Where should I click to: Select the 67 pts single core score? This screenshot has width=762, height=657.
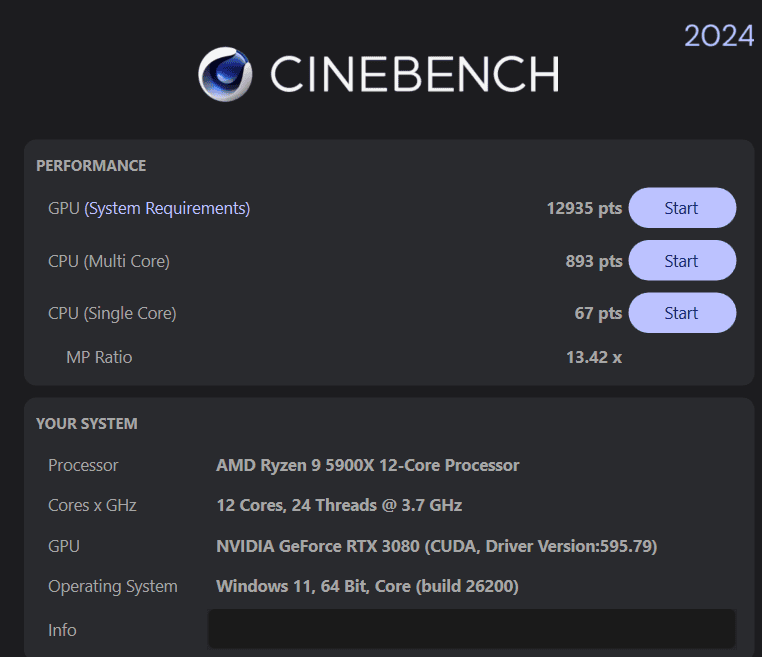pyautogui.click(x=598, y=313)
